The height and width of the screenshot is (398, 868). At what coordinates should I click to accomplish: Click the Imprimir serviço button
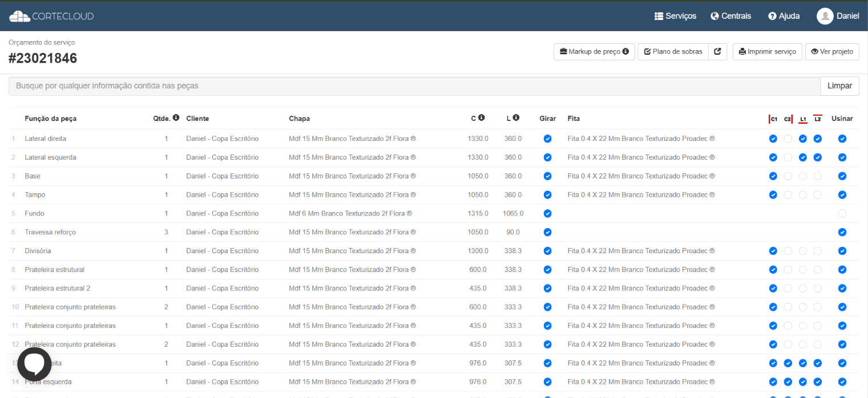pos(768,51)
